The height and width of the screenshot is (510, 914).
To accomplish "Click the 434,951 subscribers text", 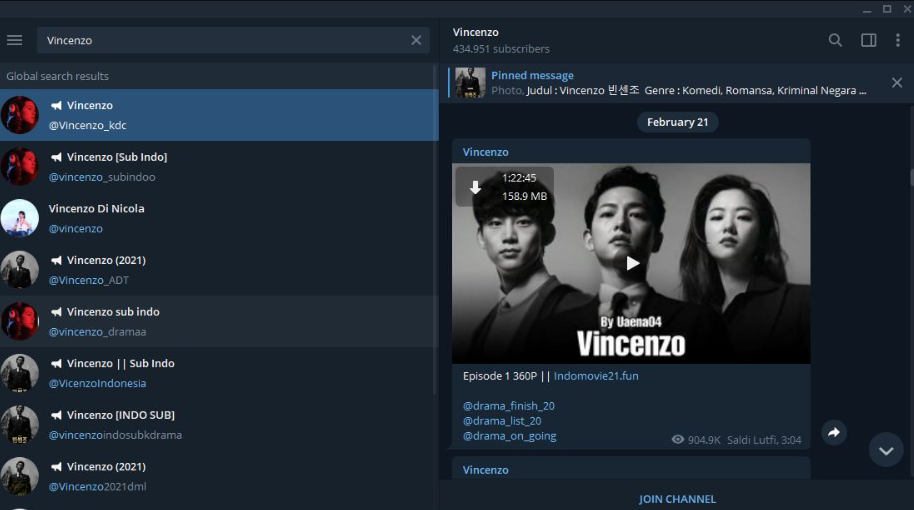I will (501, 49).
